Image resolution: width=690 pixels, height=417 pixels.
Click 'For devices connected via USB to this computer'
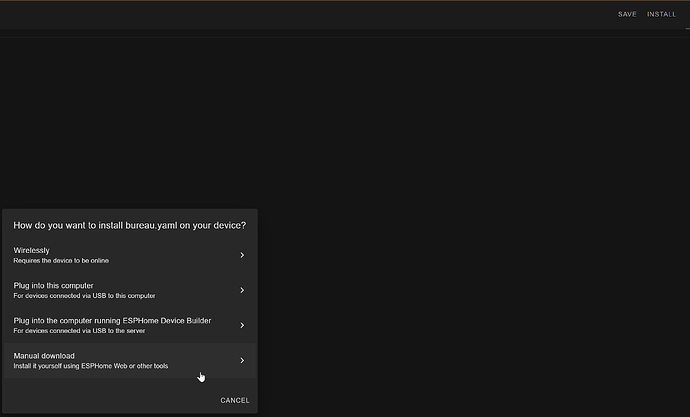coord(84,296)
